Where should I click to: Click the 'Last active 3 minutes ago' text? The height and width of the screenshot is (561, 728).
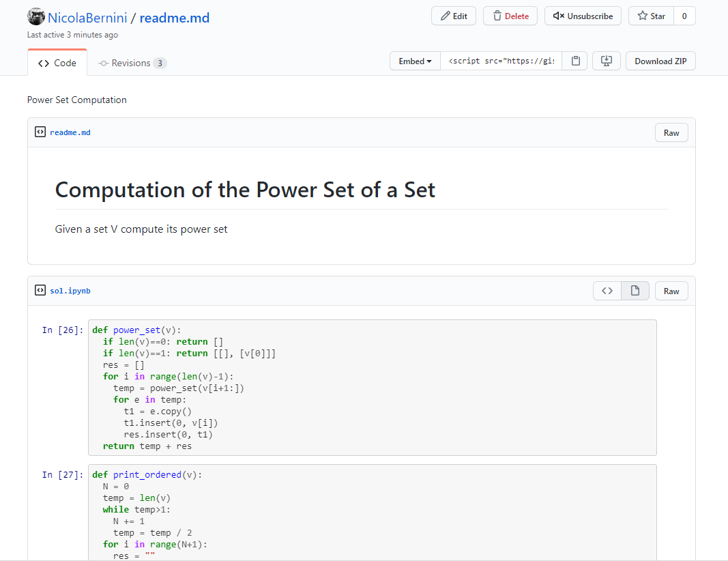click(72, 35)
